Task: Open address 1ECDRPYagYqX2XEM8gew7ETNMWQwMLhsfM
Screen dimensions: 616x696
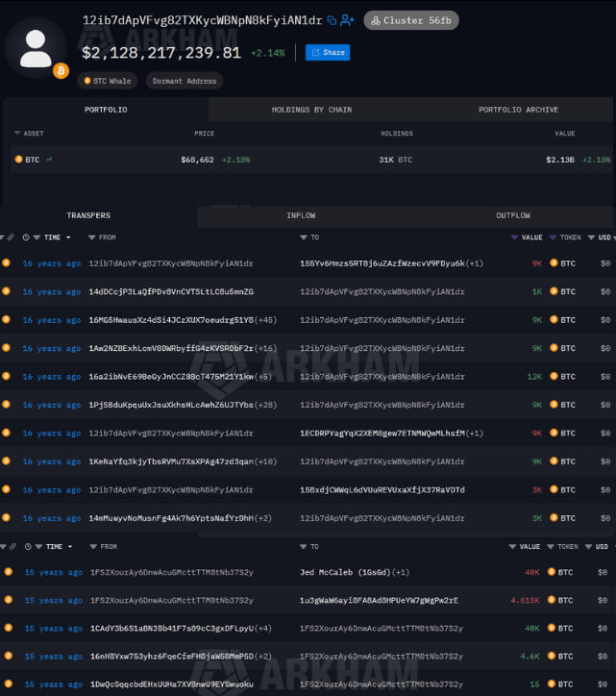Action: click(382, 434)
